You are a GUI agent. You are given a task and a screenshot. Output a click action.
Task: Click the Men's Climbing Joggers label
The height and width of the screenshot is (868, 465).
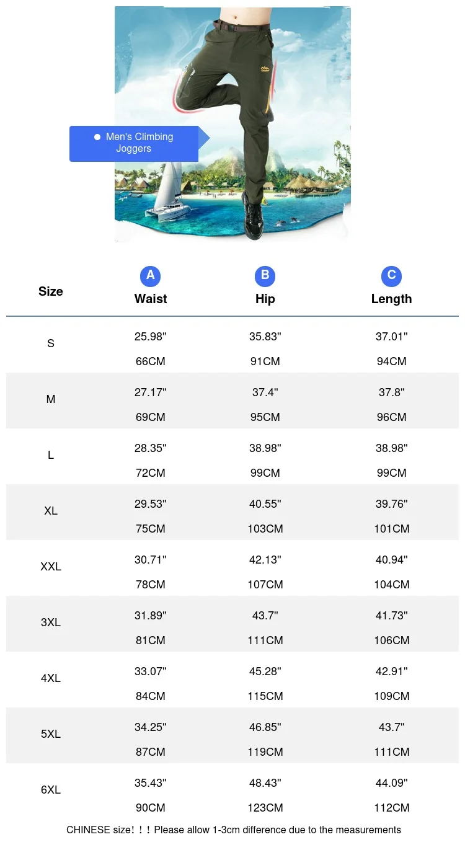tap(139, 143)
